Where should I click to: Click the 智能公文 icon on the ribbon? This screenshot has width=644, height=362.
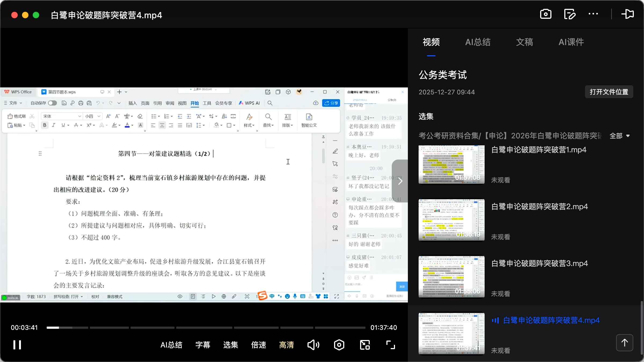[x=309, y=121]
